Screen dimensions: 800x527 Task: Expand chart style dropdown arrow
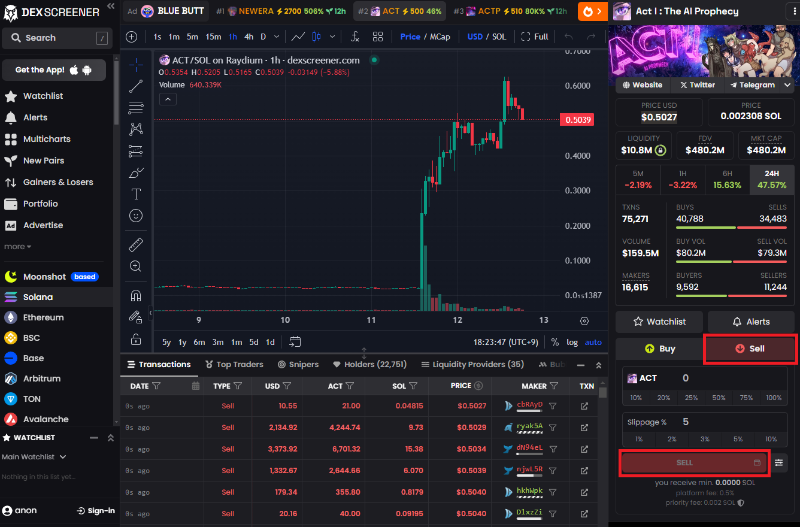click(333, 37)
